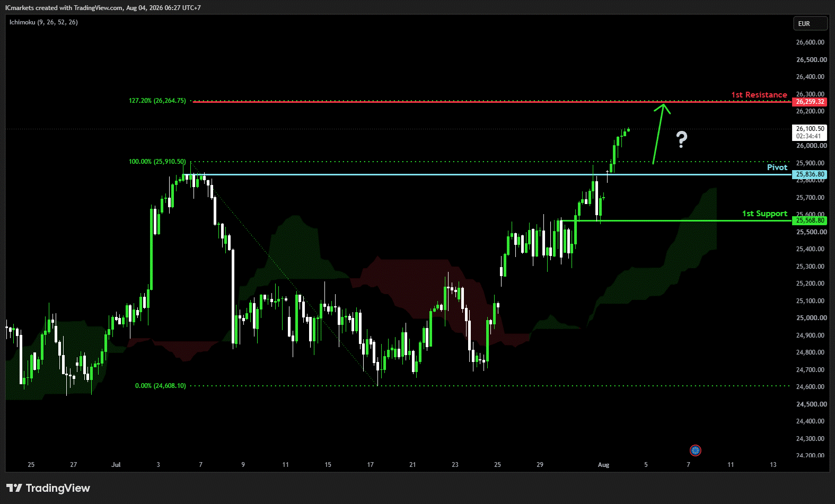Image resolution: width=835 pixels, height=504 pixels.
Task: Click the TradingView logo icon
Action: (x=14, y=488)
